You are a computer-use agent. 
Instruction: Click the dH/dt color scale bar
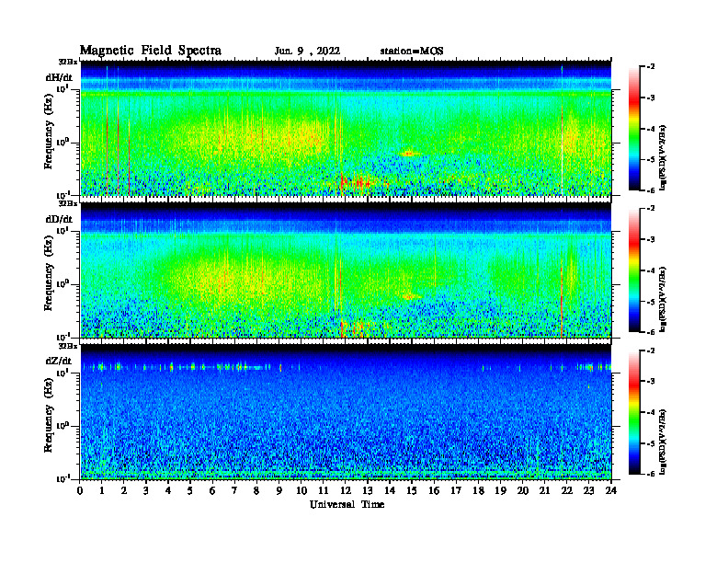tap(633, 129)
